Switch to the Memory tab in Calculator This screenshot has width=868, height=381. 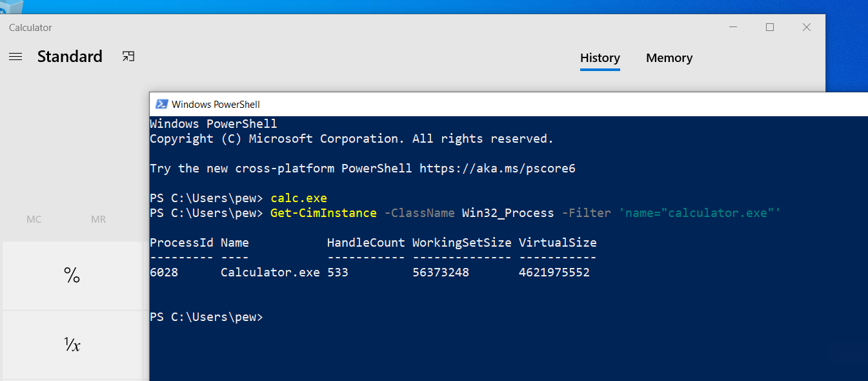click(669, 58)
